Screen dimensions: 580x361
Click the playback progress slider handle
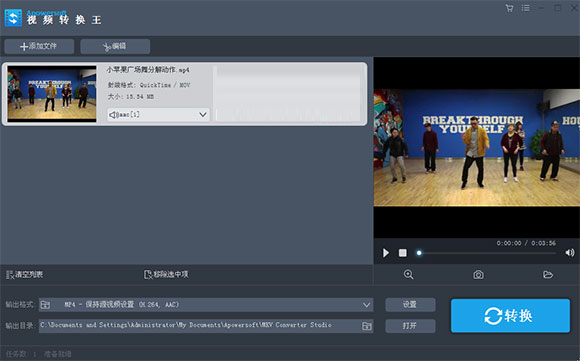[419, 253]
